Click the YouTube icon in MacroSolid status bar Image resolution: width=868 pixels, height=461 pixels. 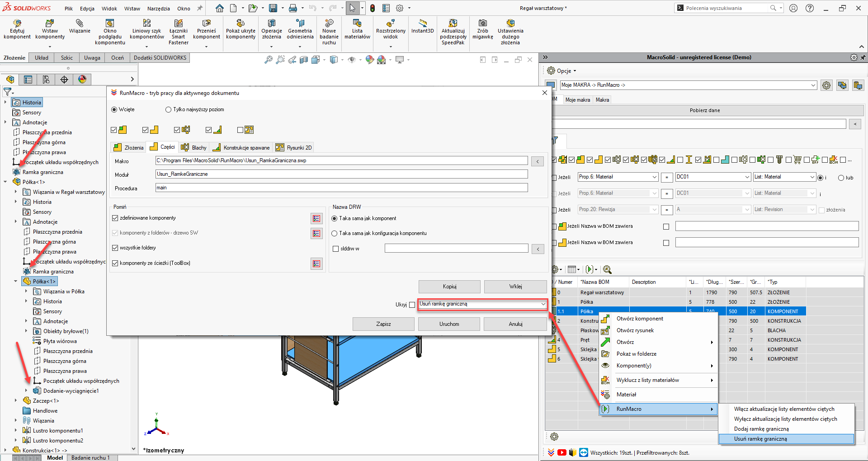(x=562, y=452)
